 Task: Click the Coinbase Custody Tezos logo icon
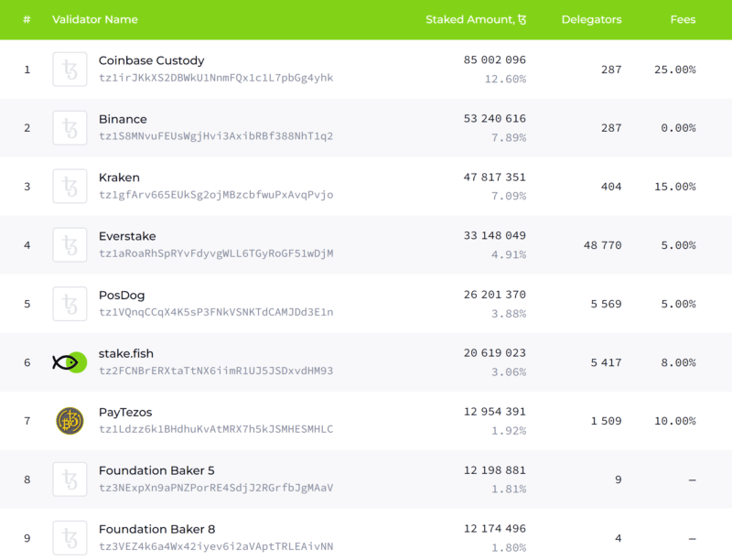pyautogui.click(x=70, y=69)
